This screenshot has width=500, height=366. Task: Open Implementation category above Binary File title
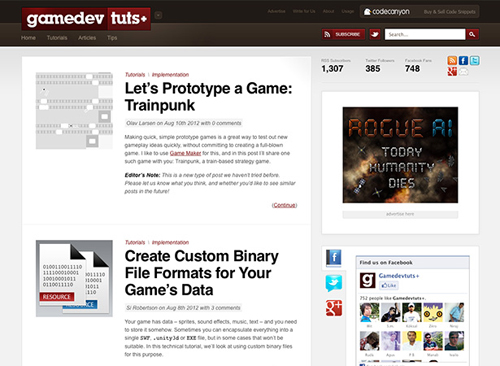pyautogui.click(x=170, y=242)
